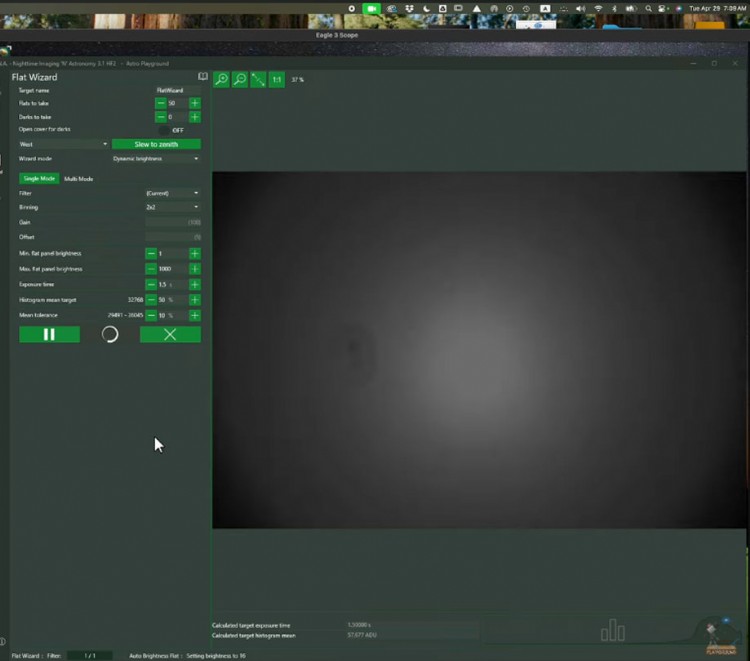Image resolution: width=750 pixels, height=661 pixels.
Task: Open the volume control in menu bar
Action: click(581, 9)
